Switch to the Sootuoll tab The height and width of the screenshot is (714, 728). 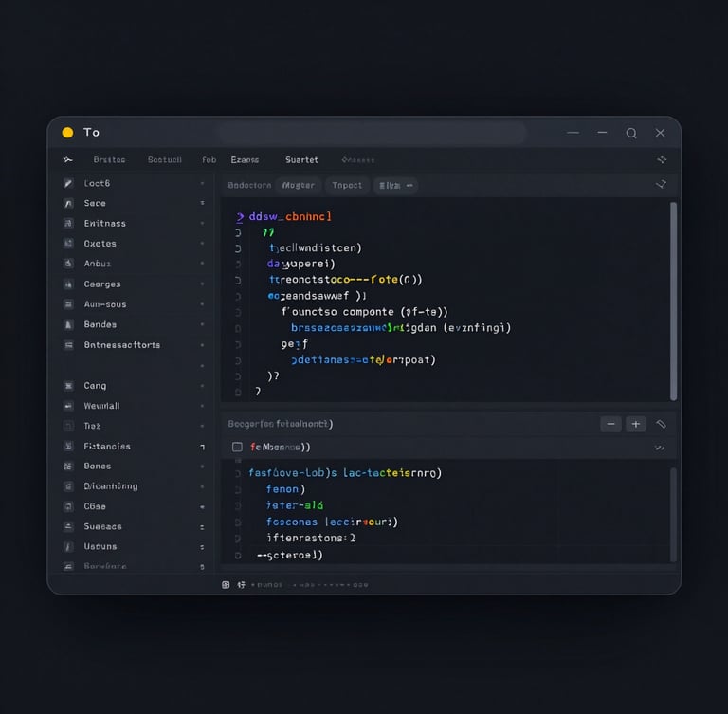coord(164,160)
